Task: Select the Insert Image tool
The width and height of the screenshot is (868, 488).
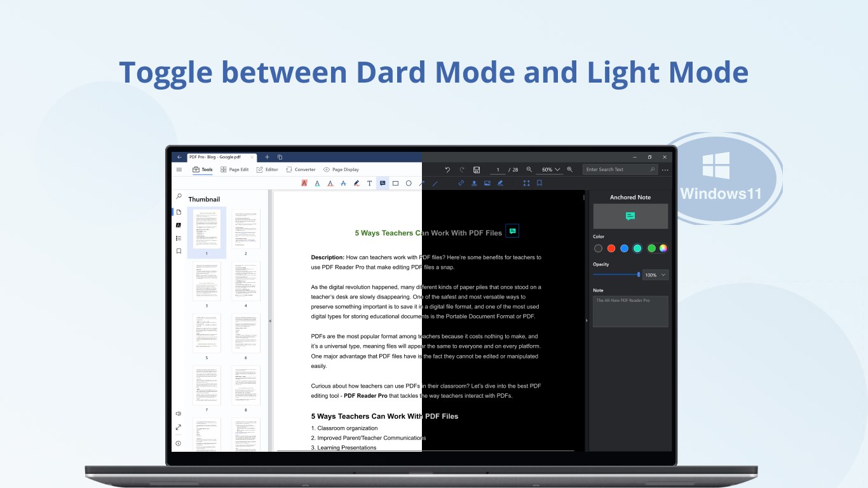Action: point(487,183)
